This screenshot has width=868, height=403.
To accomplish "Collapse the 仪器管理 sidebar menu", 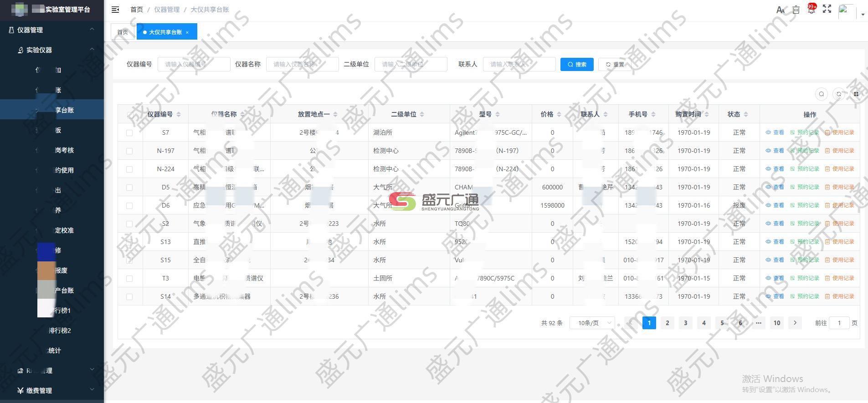I will pos(52,30).
